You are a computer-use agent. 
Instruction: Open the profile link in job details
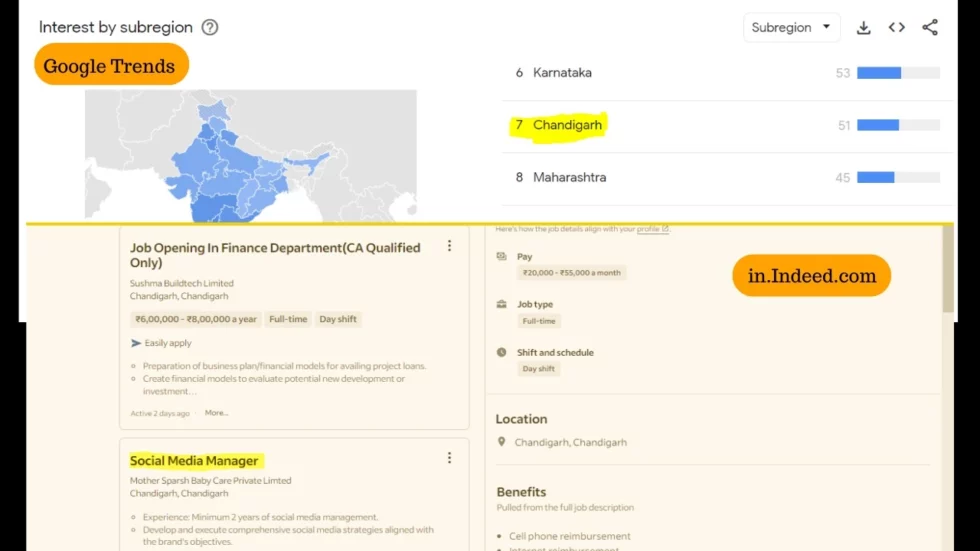click(652, 229)
